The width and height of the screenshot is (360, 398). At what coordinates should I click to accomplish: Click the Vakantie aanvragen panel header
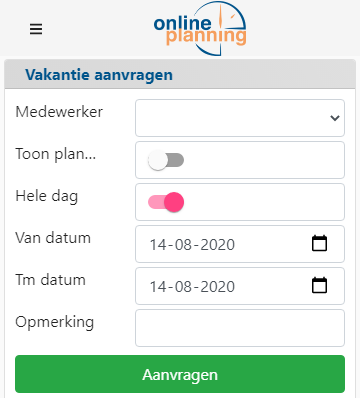click(180, 74)
